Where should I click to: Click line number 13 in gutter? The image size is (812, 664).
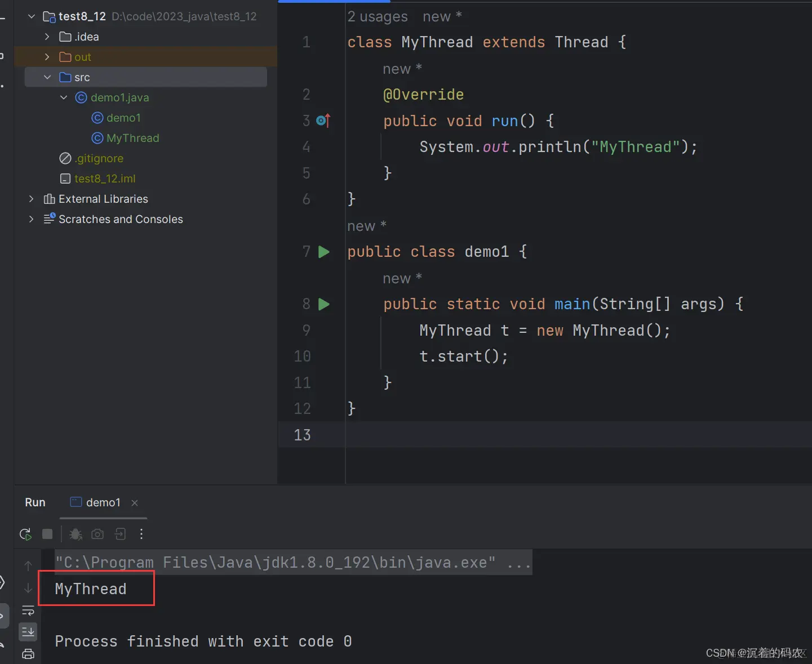click(x=303, y=435)
